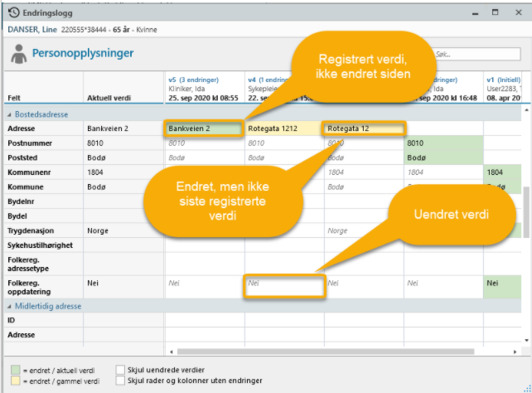Click the Aktuell verdi column header

point(109,98)
